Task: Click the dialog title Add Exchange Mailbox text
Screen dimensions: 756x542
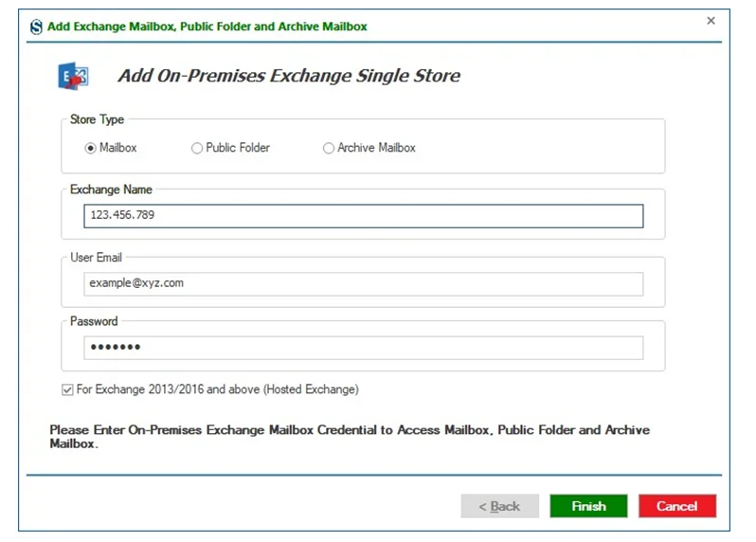Action: click(207, 27)
